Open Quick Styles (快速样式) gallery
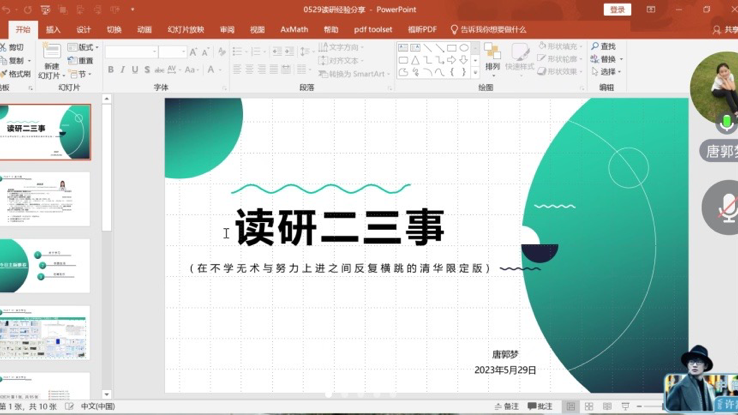The width and height of the screenshot is (738, 415). pyautogui.click(x=520, y=57)
